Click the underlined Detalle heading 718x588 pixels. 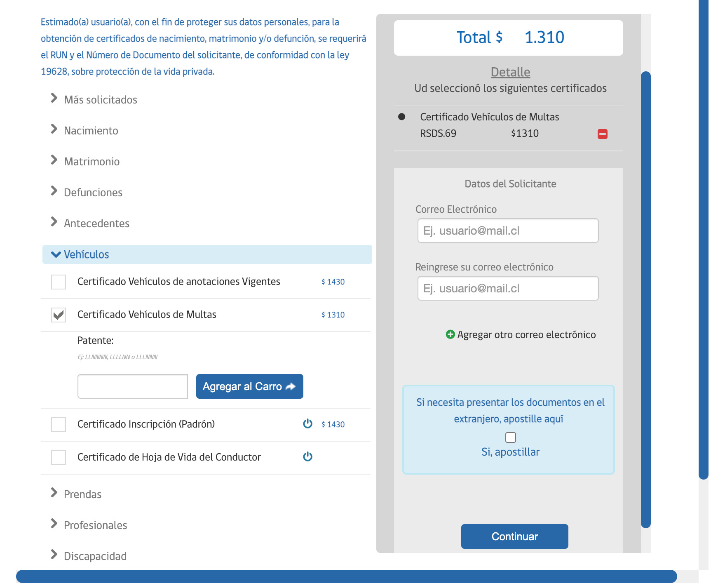point(510,71)
